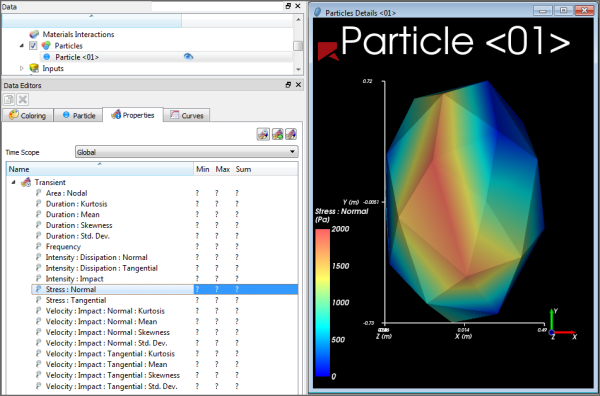
Task: Float the Data panel with its undock icon
Action: (x=288, y=6)
